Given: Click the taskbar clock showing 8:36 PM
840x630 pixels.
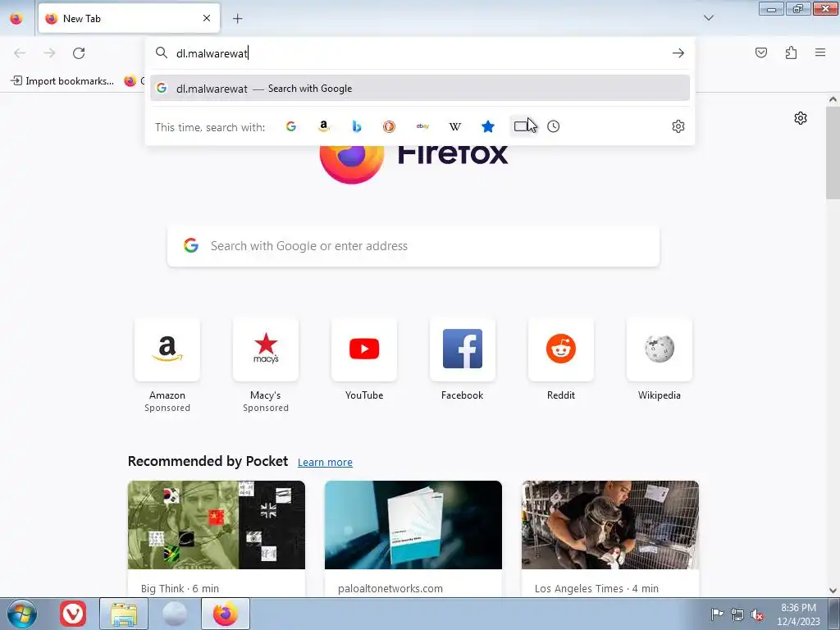Looking at the screenshot, I should [x=798, y=614].
